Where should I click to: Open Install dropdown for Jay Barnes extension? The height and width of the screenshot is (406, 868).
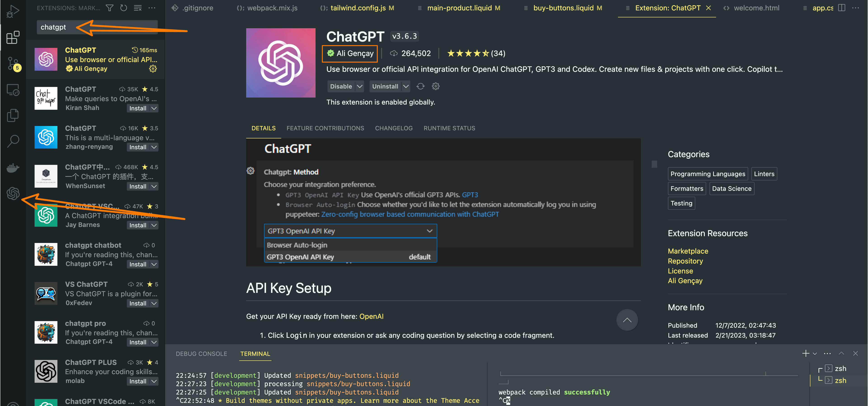154,225
